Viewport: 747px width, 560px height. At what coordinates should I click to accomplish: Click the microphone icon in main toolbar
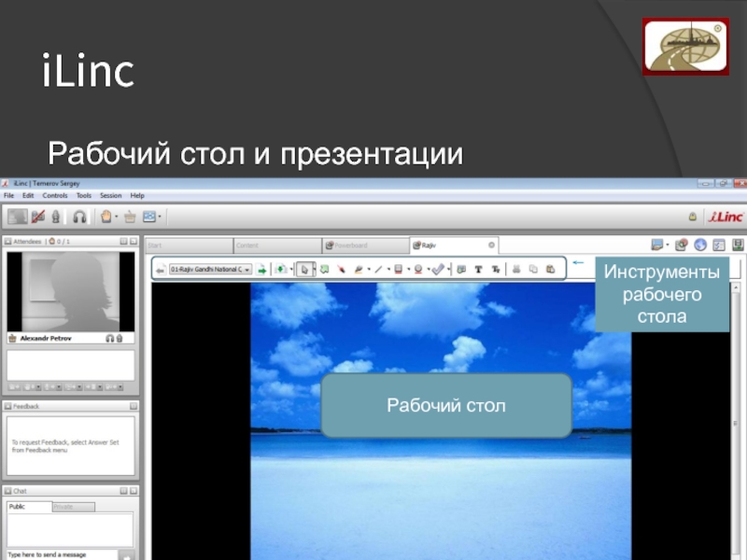pos(56,217)
